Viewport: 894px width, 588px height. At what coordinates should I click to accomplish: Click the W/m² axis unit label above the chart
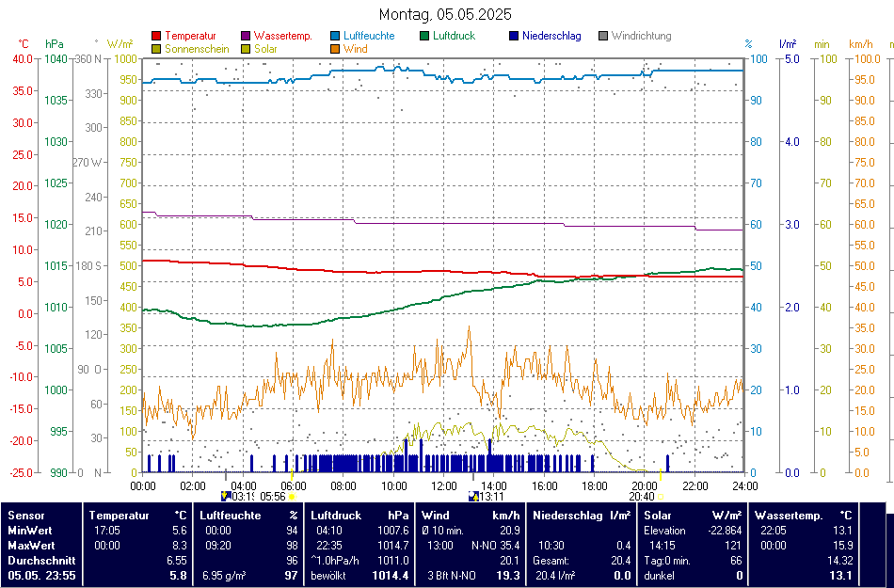(x=120, y=44)
